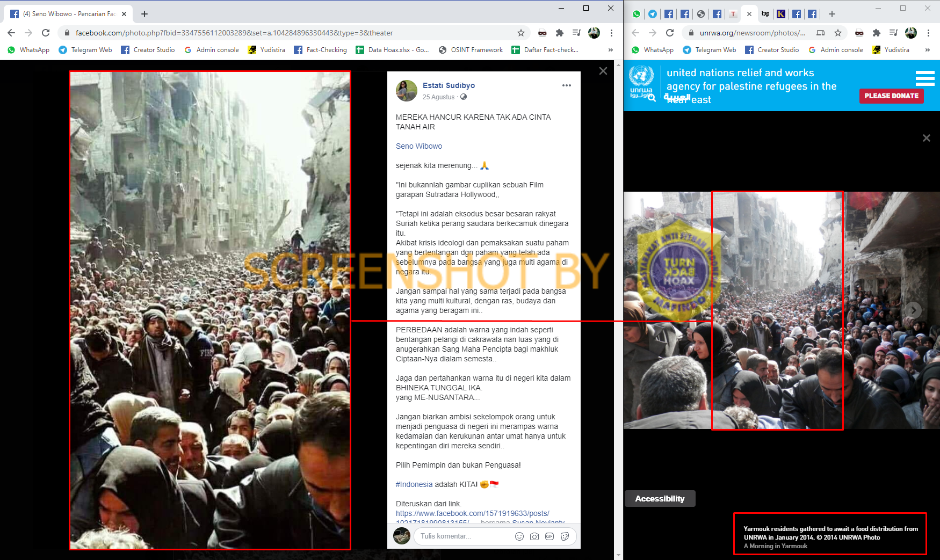Open Fact-Checking bookmark
The width and height of the screenshot is (940, 560).
point(320,50)
